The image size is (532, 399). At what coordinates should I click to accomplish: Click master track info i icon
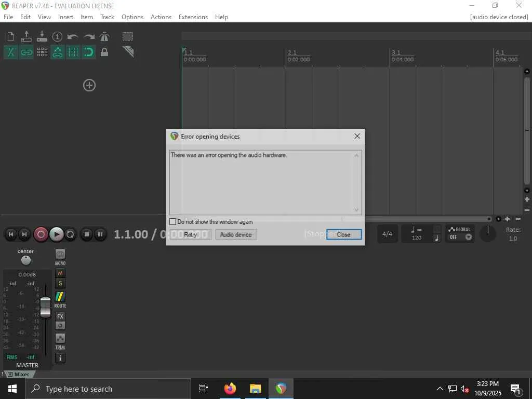pyautogui.click(x=60, y=358)
